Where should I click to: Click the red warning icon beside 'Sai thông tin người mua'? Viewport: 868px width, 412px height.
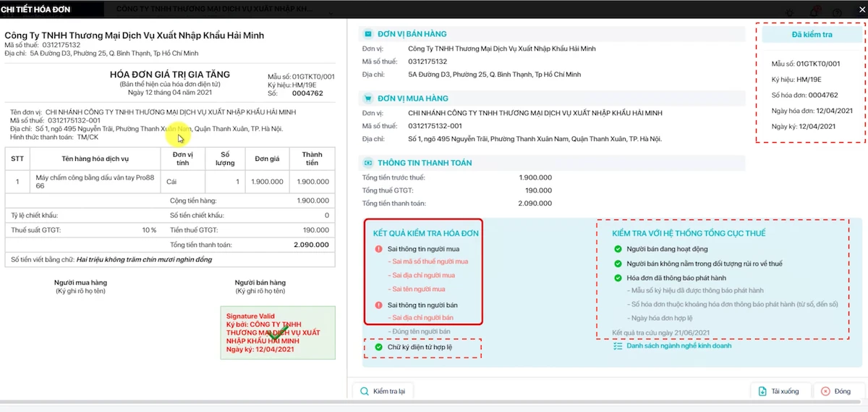click(378, 249)
